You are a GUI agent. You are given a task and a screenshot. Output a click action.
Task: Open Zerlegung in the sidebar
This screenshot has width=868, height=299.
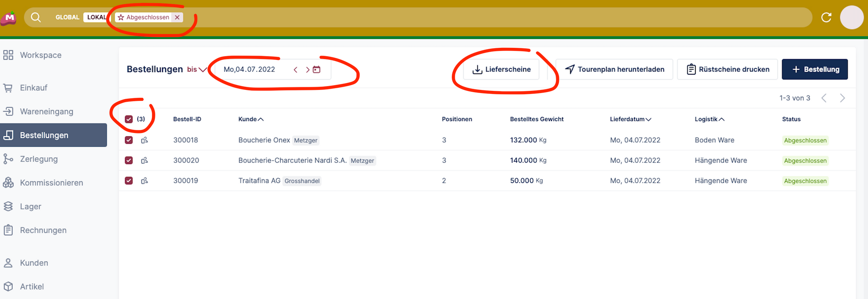click(39, 159)
